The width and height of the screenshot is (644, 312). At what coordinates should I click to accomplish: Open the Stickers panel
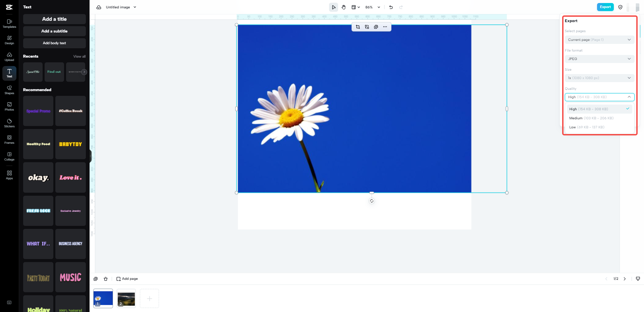tap(9, 123)
